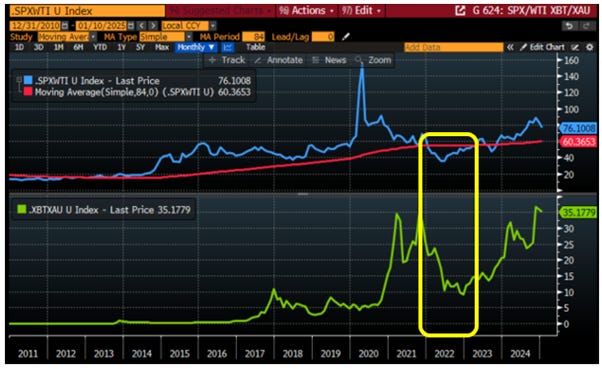Open the Local CCY currency dropdown
Image resolution: width=602 pixels, height=369 pixels.
point(189,26)
